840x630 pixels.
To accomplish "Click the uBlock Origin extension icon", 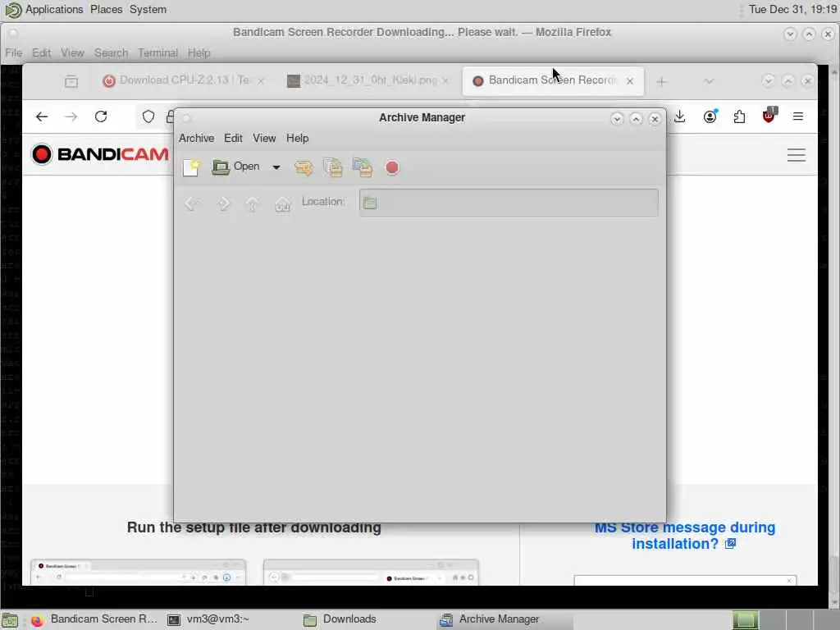I will [x=769, y=116].
